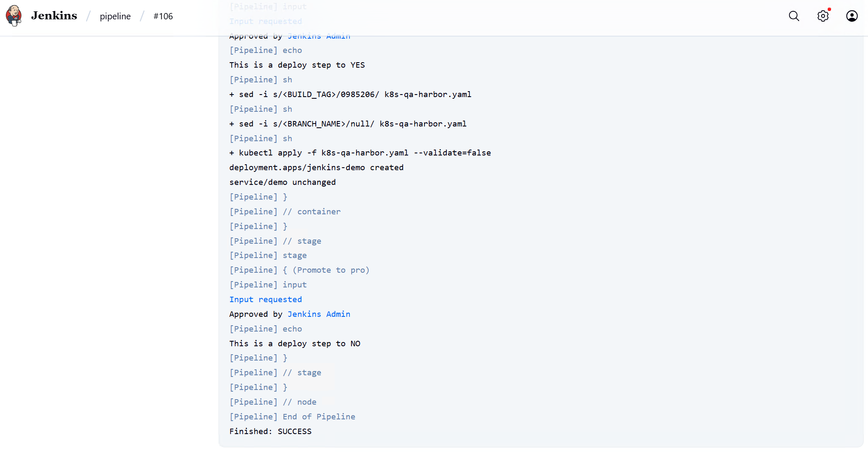Click the End of Pipeline line

292,416
